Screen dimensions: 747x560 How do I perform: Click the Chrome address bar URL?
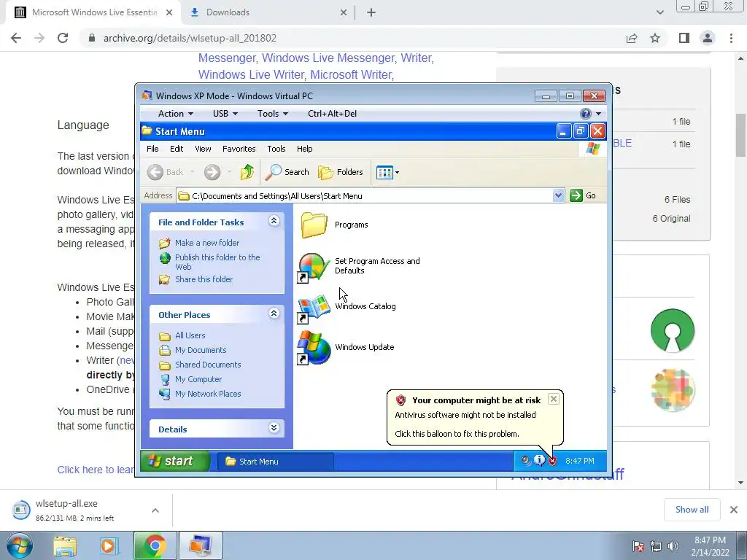(190, 38)
